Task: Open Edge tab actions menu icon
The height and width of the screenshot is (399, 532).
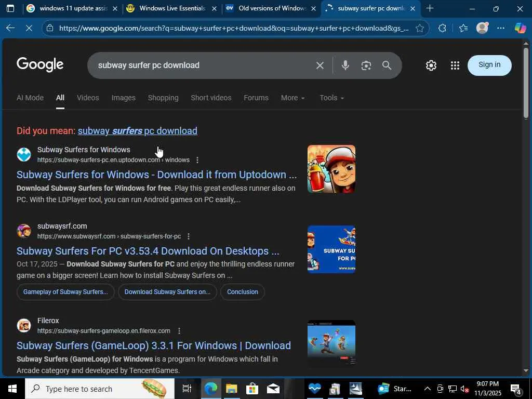Action: point(10,8)
